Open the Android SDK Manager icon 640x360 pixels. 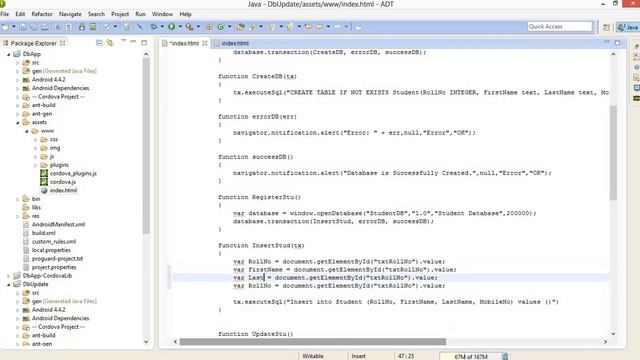click(82, 27)
